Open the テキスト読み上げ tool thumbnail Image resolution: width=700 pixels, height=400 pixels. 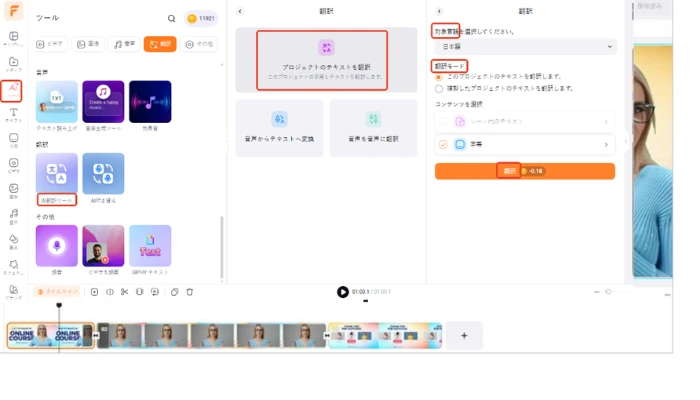point(57,102)
